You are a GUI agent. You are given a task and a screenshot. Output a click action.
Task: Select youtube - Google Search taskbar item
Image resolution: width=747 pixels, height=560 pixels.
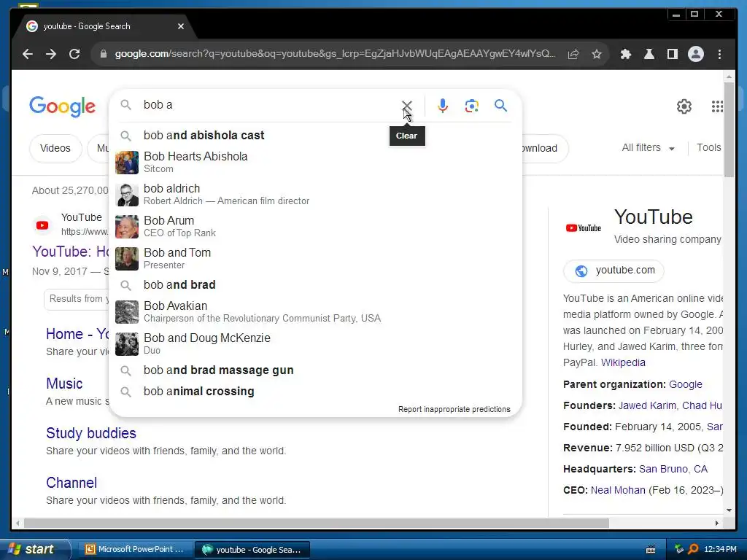click(252, 550)
